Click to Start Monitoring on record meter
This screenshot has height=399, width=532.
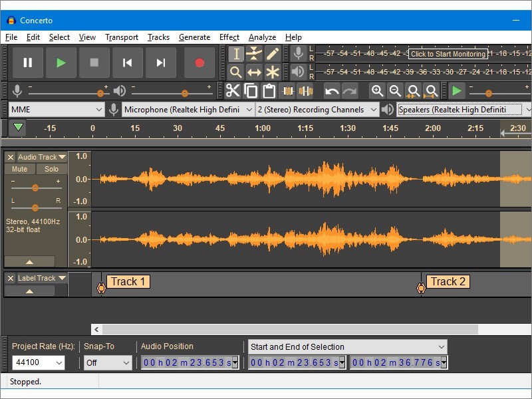pos(448,54)
